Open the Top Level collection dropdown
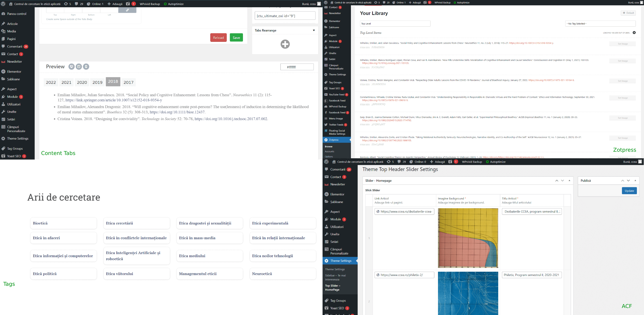The height and width of the screenshot is (315, 644). pos(395,24)
